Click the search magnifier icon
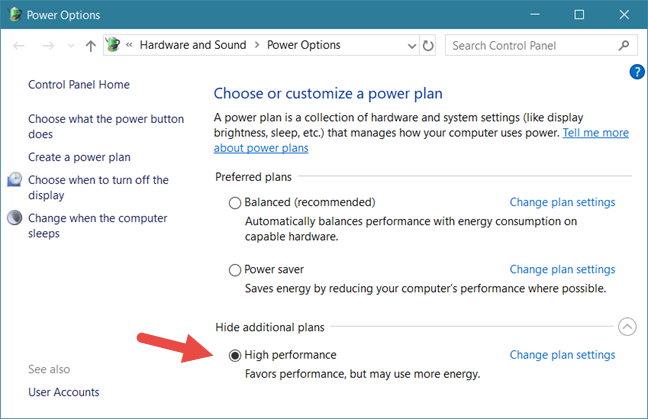This screenshot has height=419, width=648. pos(624,45)
